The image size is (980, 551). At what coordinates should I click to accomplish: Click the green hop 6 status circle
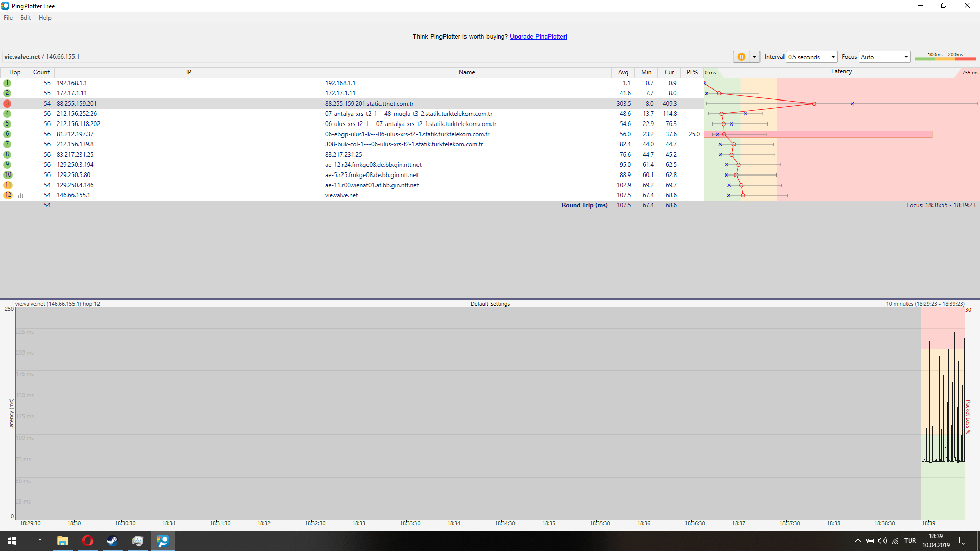[x=7, y=134]
